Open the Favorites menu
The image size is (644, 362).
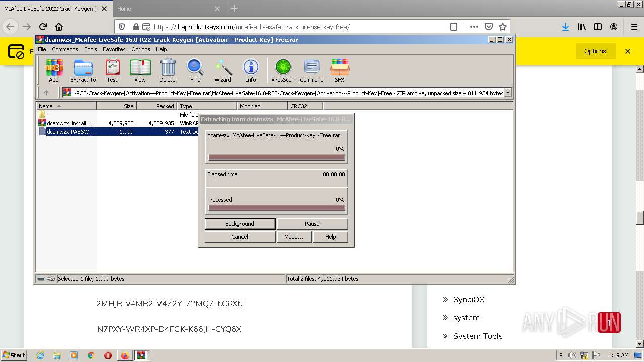tap(114, 49)
